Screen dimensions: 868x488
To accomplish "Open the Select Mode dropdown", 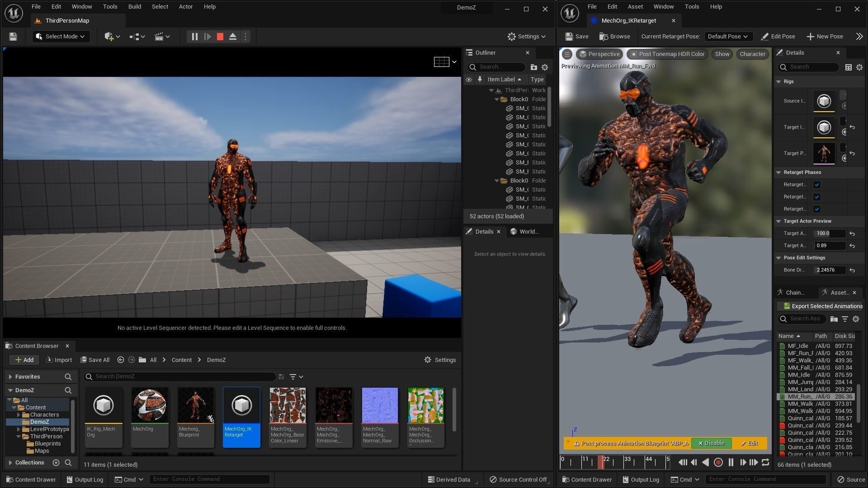I will point(61,37).
